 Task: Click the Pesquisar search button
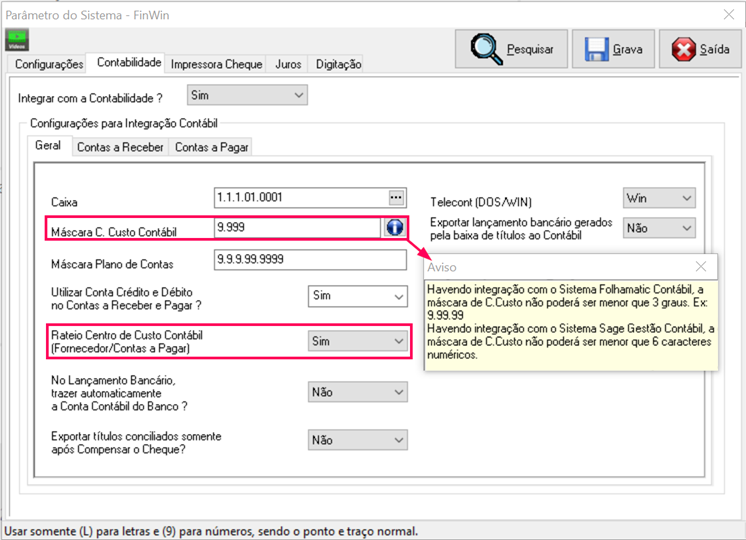pyautogui.click(x=511, y=49)
